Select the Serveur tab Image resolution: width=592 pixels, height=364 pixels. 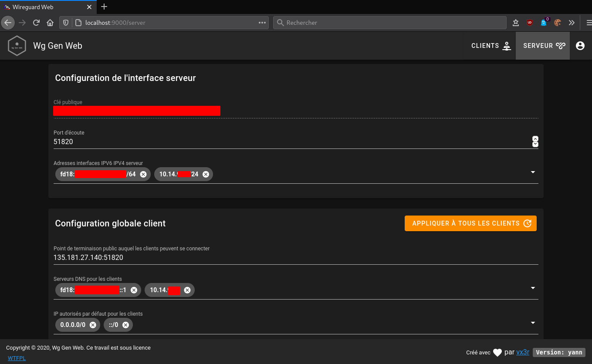tap(543, 46)
